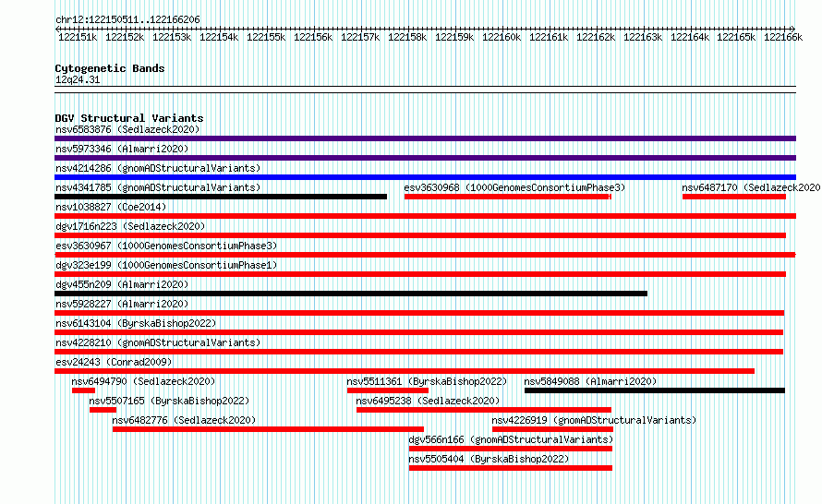This screenshot has height=504, width=822.
Task: Open nsv5511361 (ByrskaBishop2022) label
Action: tap(427, 381)
